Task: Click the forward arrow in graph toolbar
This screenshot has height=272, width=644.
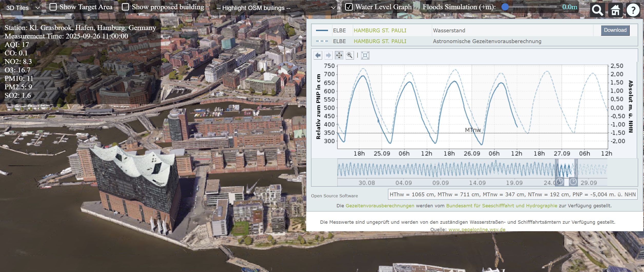Action: pos(328,55)
